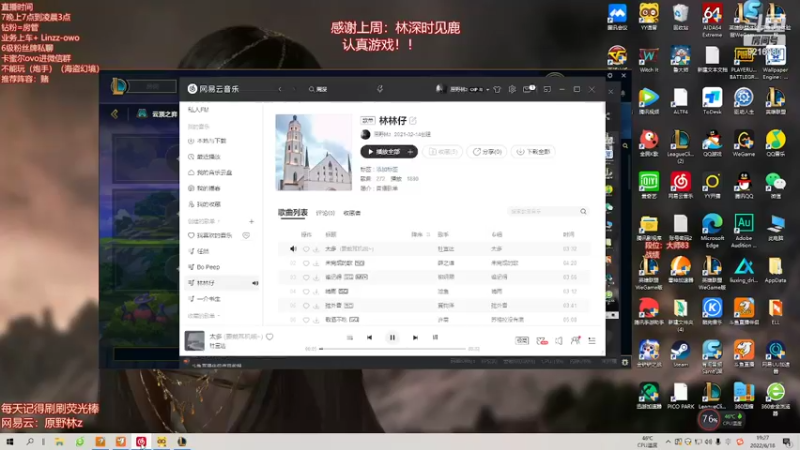The image size is (800, 450).
Task: Open the username account dropdown arrow
Action: click(488, 89)
